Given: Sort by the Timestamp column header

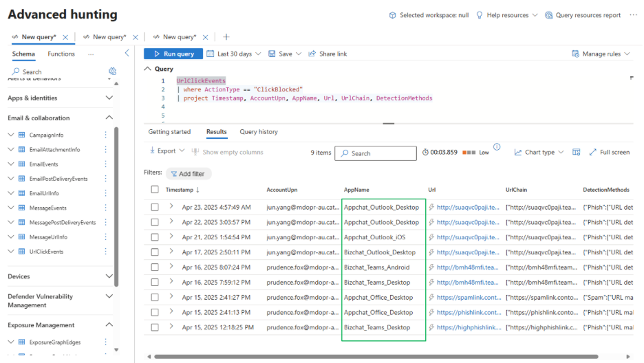Looking at the screenshot, I should [182, 190].
